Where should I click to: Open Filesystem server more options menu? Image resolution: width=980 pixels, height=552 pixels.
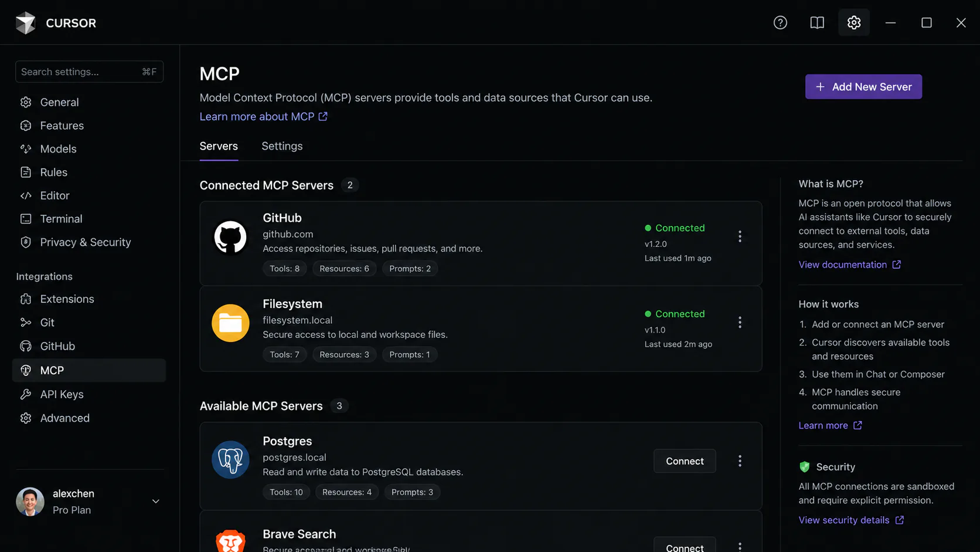(x=740, y=323)
